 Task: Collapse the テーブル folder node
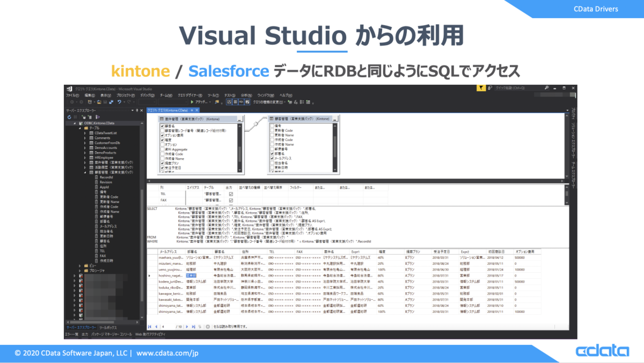point(80,128)
